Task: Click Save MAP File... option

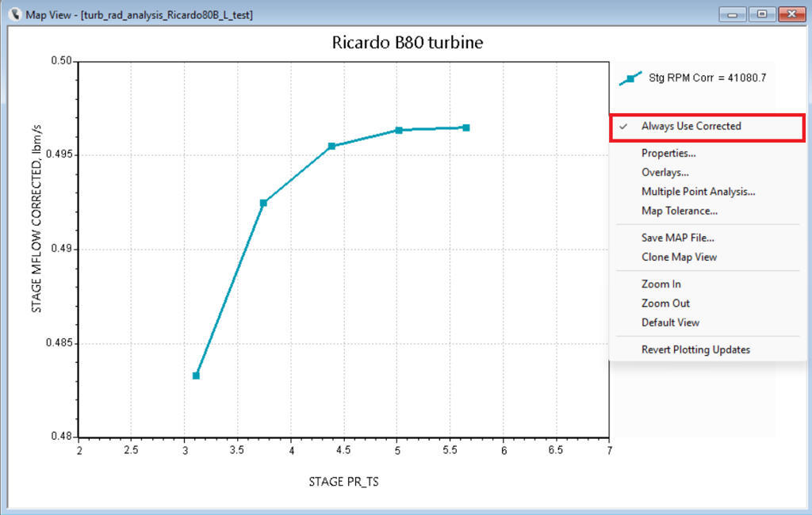Action: tap(677, 238)
